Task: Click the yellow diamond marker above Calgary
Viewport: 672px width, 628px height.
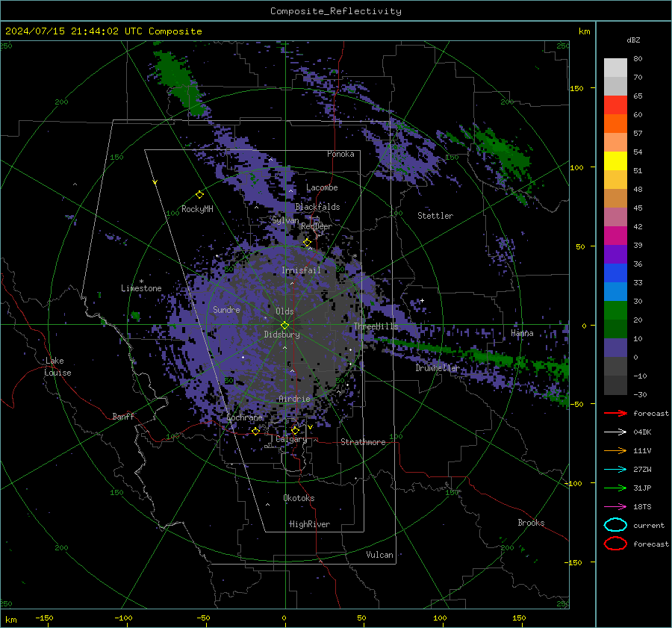Action: click(295, 430)
